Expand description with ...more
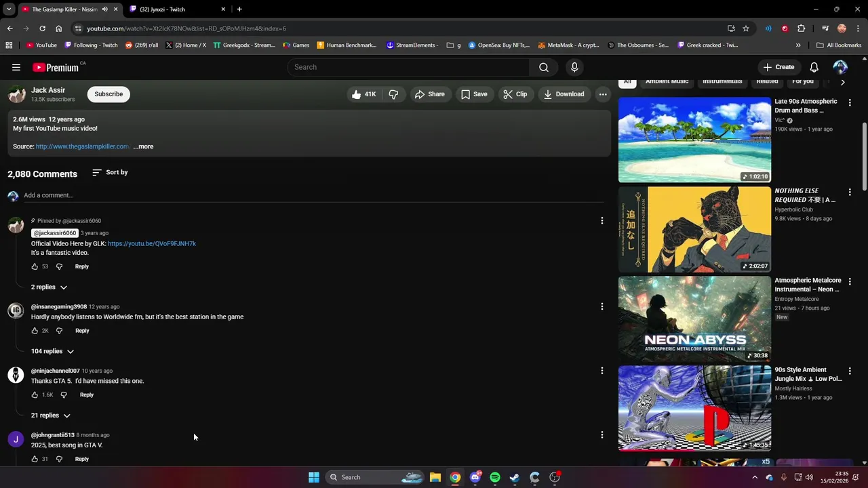The width and height of the screenshot is (868, 488). pyautogui.click(x=143, y=146)
